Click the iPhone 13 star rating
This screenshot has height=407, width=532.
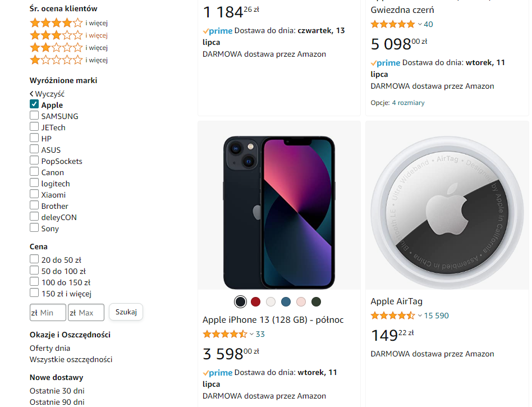click(x=224, y=334)
